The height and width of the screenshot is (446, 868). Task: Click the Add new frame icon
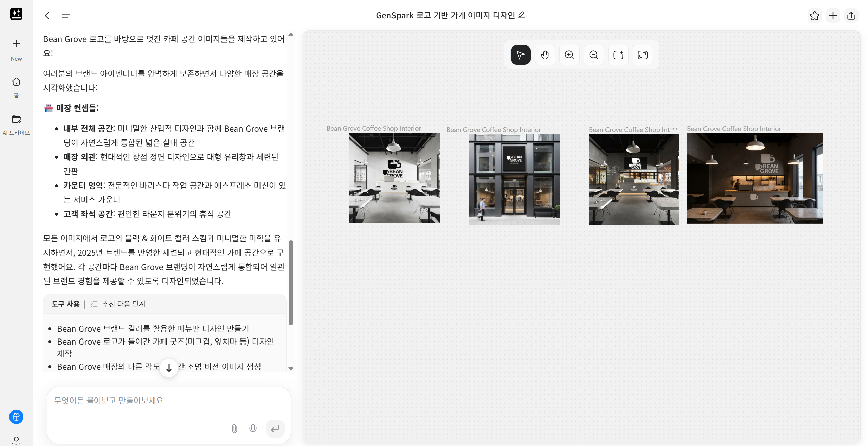coord(618,55)
